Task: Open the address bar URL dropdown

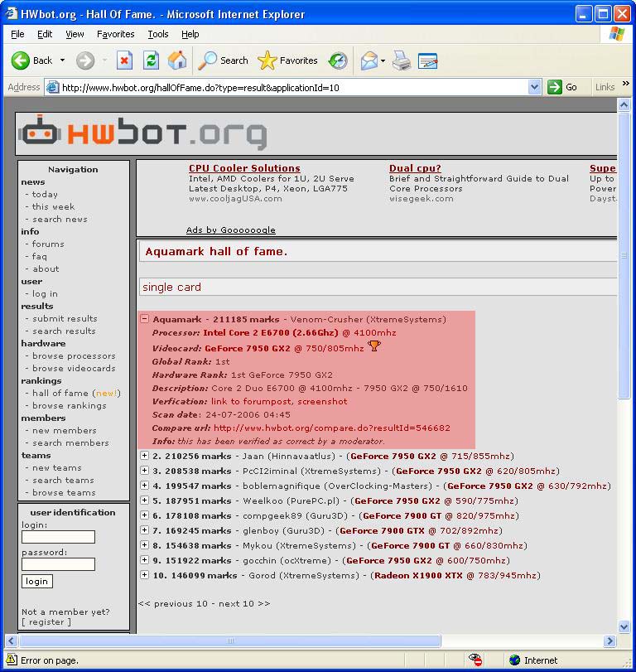Action: [534, 87]
